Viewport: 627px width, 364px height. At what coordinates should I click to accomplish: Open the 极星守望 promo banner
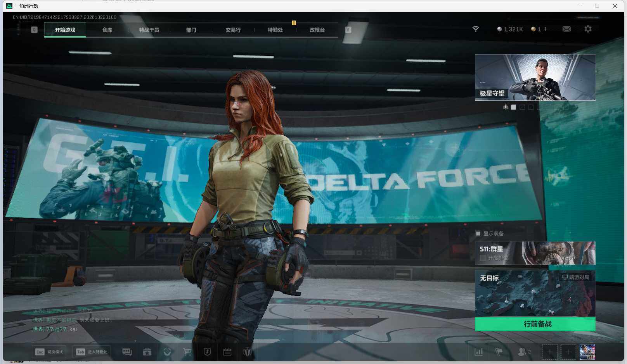click(535, 78)
